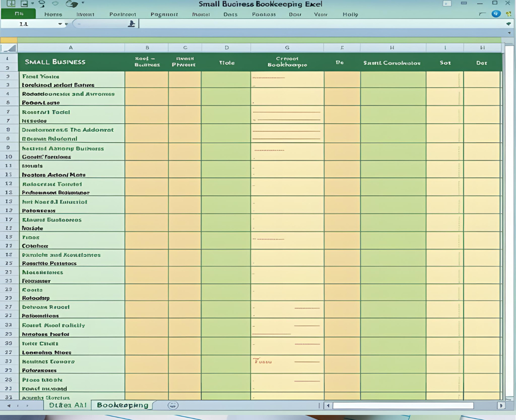Click the yellow smiley feedback icon

[508, 14]
